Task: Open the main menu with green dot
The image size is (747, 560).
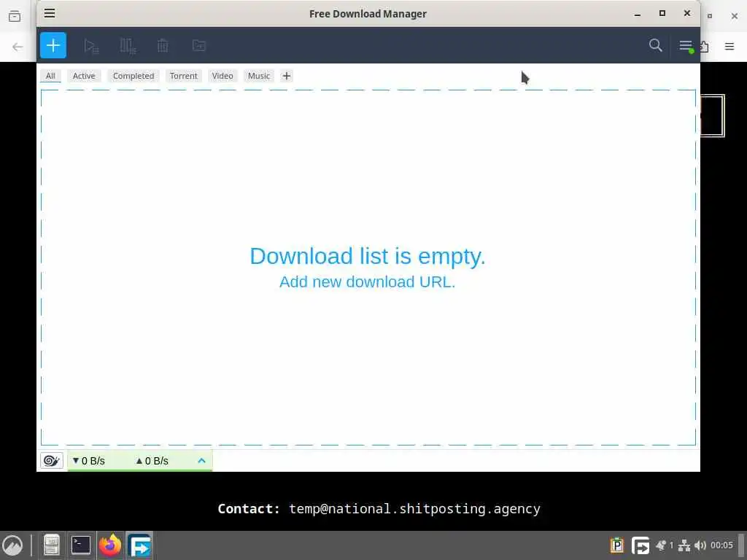Action: 686,46
